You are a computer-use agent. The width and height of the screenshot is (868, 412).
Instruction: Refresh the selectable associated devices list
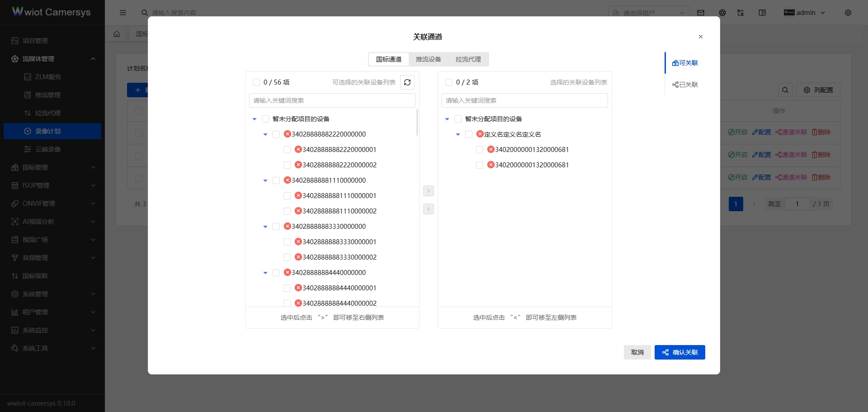click(x=407, y=82)
